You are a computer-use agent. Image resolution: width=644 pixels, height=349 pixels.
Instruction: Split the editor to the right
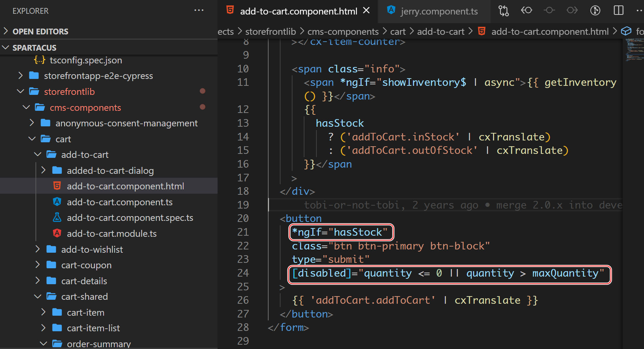[x=619, y=10]
